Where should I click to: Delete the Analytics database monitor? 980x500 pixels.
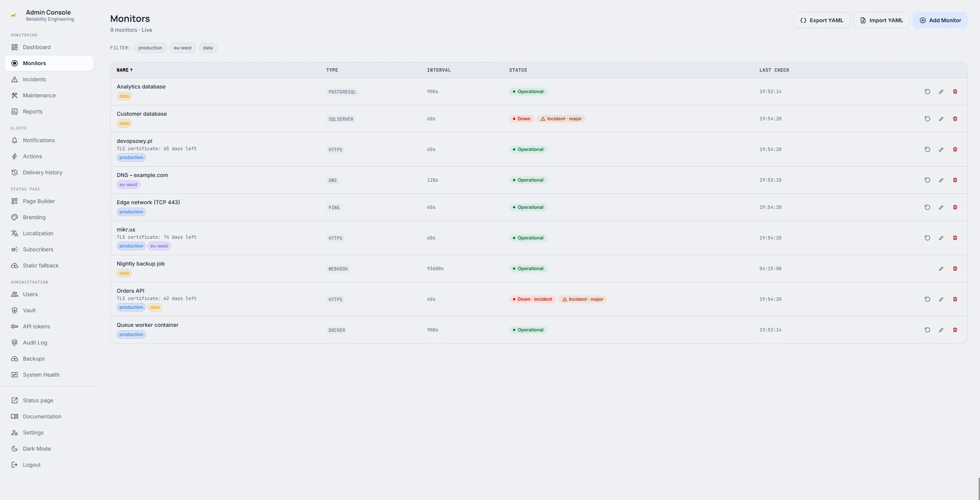click(955, 92)
